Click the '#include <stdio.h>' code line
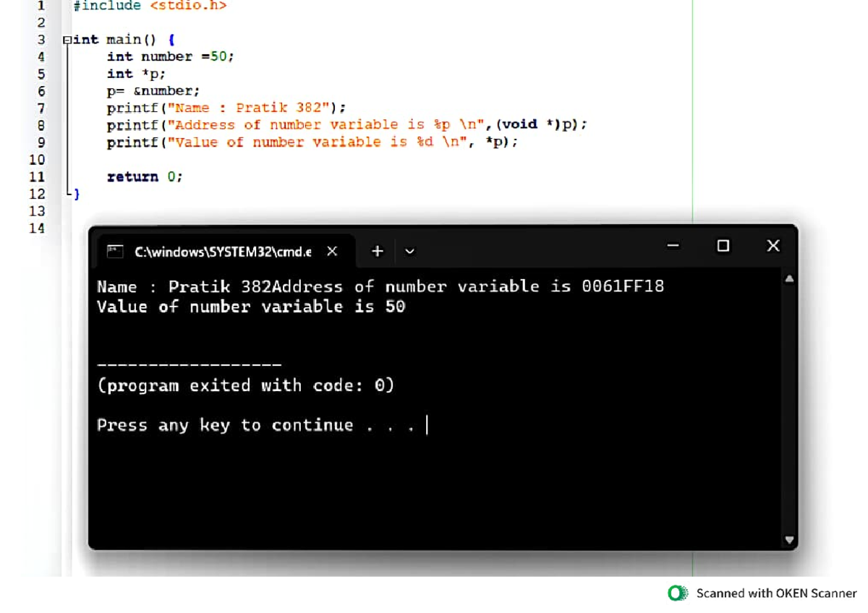868x613 pixels. 150,6
